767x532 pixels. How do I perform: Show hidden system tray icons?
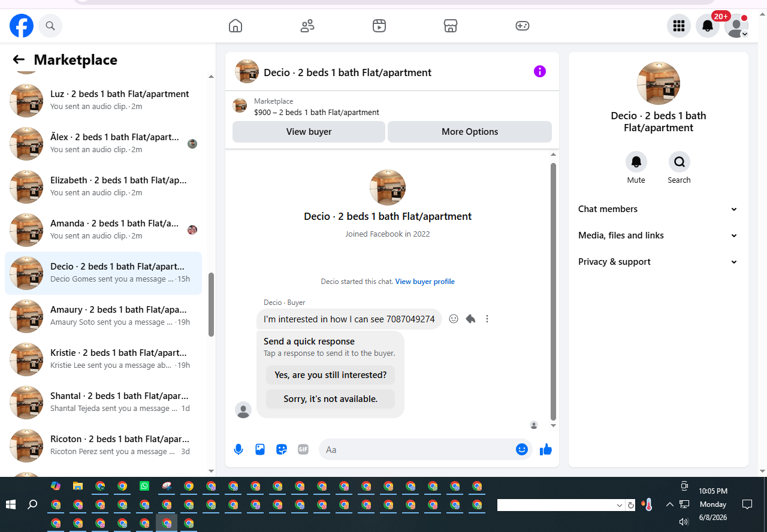[x=670, y=504]
